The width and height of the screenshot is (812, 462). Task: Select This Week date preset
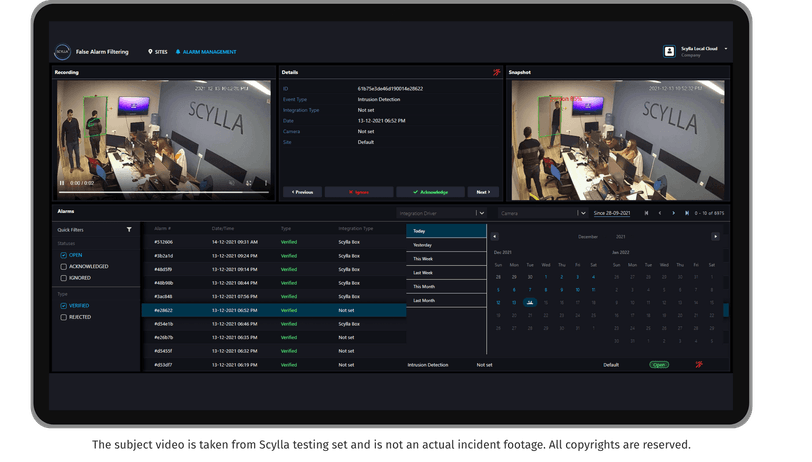[446, 259]
